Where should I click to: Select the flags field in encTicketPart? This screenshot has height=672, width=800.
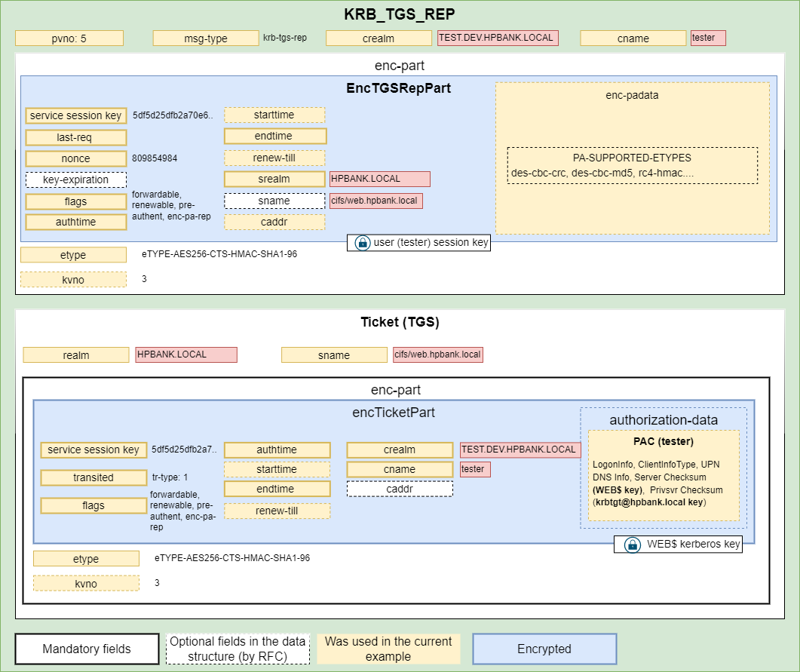[x=93, y=505]
